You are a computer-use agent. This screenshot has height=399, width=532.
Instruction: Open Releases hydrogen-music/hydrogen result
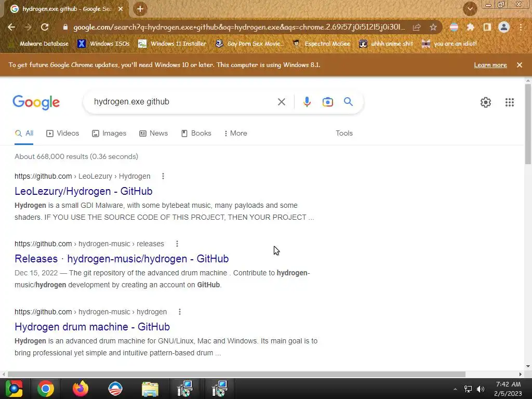[122, 259]
